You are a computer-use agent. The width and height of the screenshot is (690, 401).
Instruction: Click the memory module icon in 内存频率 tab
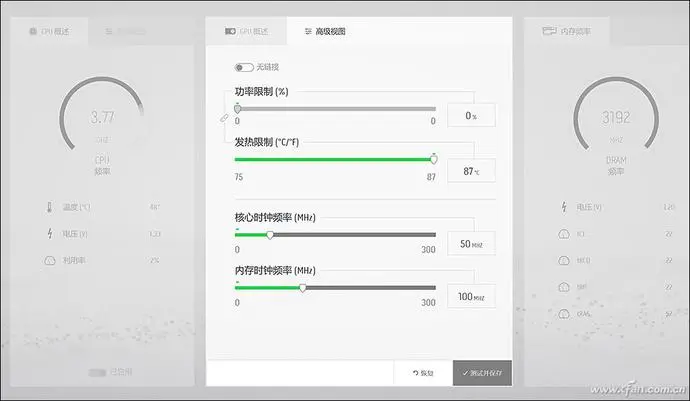(549, 31)
